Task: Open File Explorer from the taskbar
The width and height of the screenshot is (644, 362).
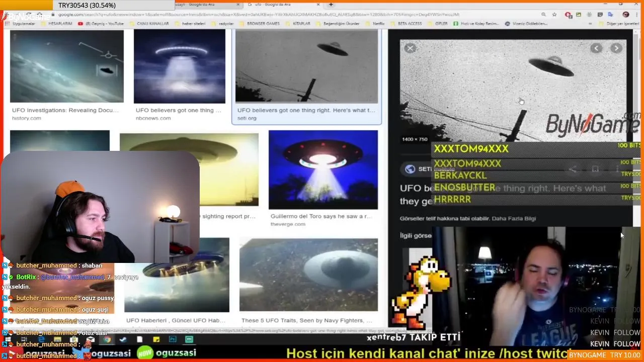Action: click(57, 339)
